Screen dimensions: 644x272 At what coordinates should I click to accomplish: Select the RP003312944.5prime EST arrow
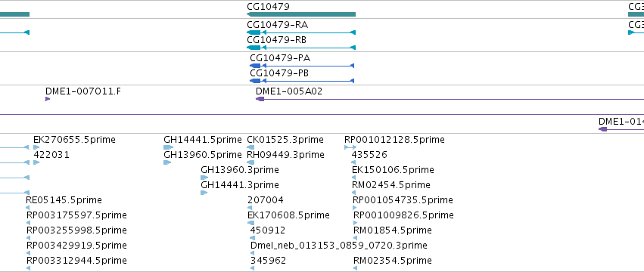[x=28, y=268]
